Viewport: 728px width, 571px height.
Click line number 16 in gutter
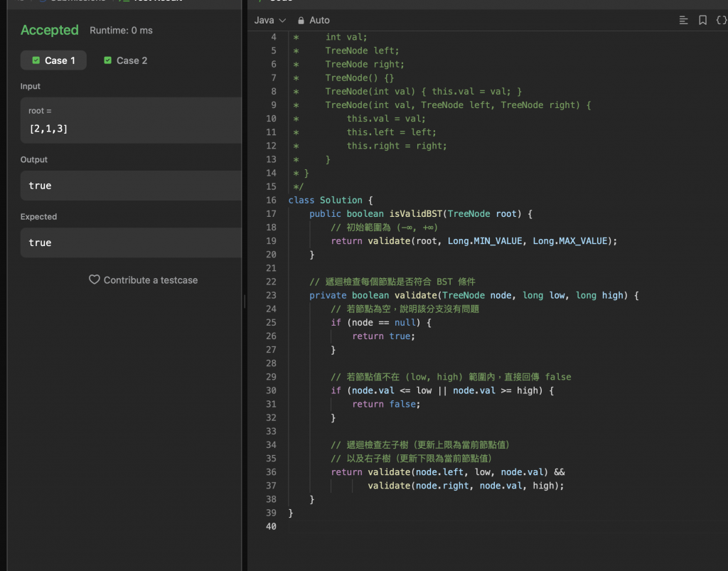271,200
